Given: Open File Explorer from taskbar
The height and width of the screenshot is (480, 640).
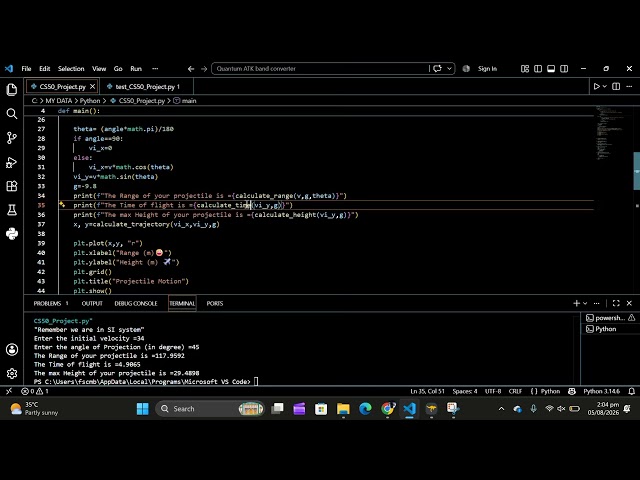Looking at the screenshot, I should [x=343, y=408].
